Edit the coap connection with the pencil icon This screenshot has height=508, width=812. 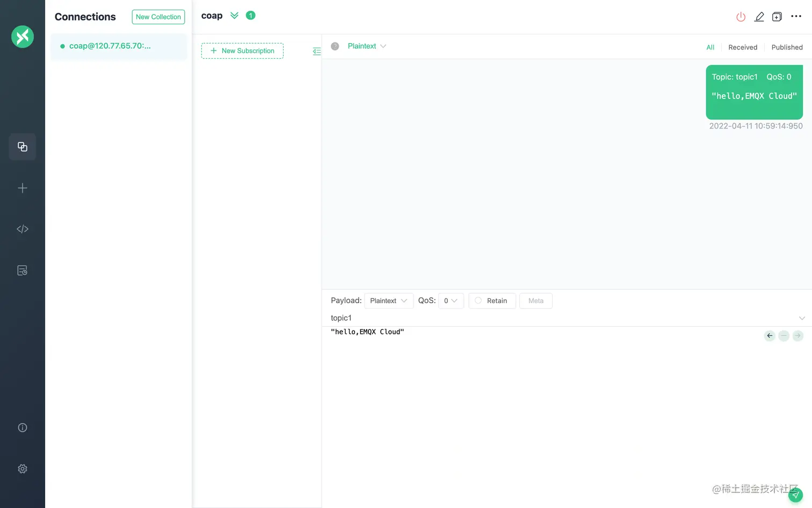759,17
